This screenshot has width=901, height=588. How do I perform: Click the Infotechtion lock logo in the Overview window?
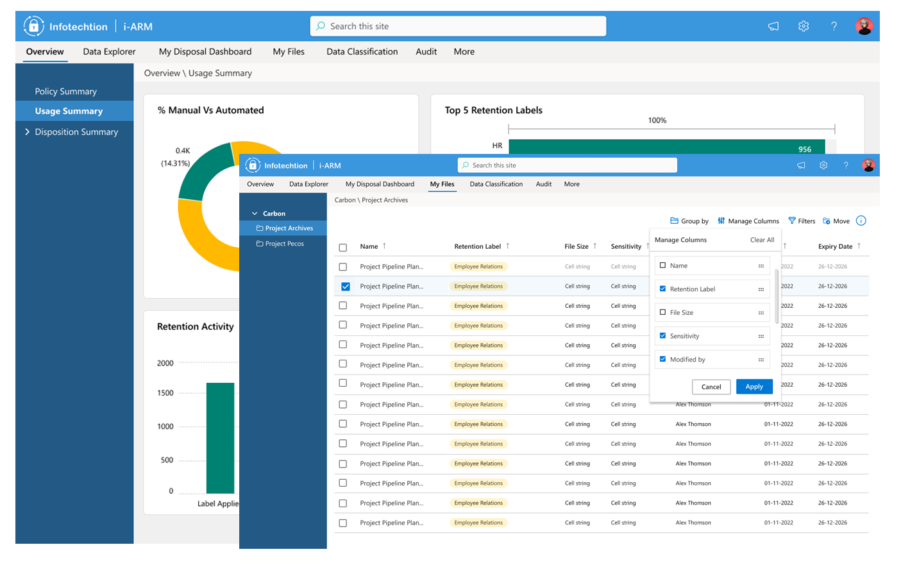33,26
